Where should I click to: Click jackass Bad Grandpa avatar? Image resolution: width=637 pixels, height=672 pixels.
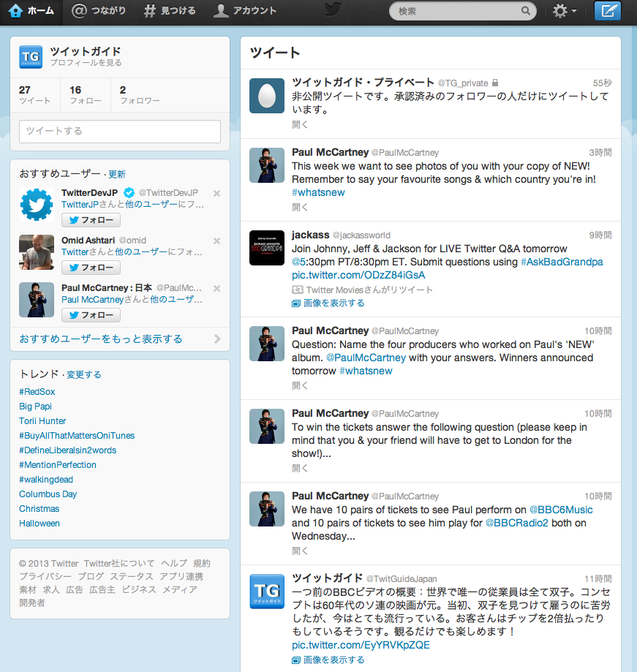tap(267, 248)
